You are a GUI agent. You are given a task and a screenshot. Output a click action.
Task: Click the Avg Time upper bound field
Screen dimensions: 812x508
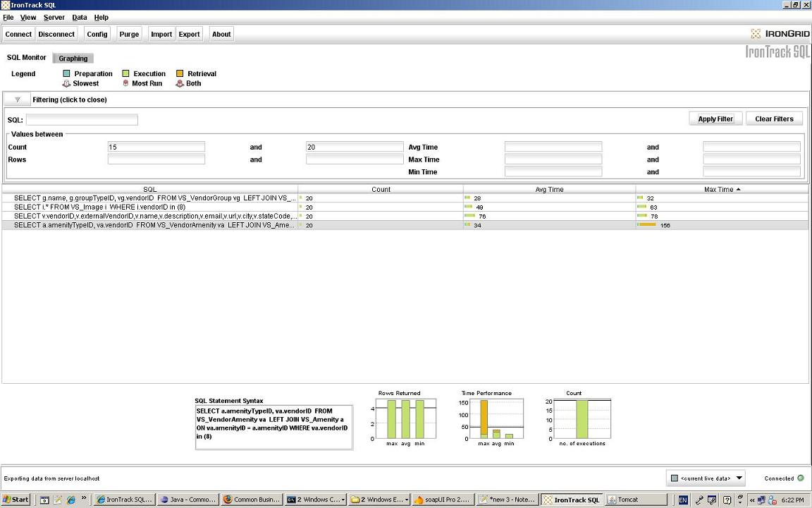(x=751, y=147)
